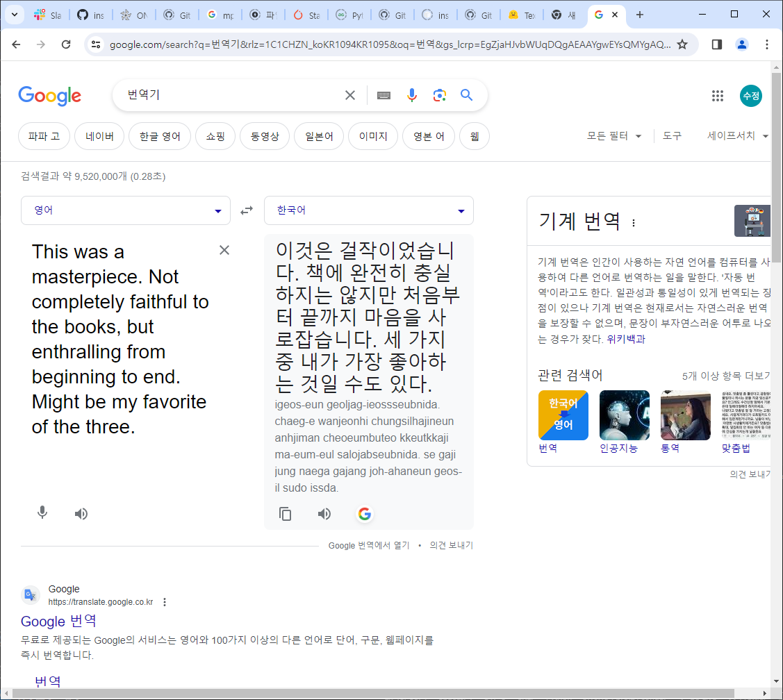Close the active Google tab
Image resolution: width=783 pixels, height=700 pixels.
pos(615,15)
